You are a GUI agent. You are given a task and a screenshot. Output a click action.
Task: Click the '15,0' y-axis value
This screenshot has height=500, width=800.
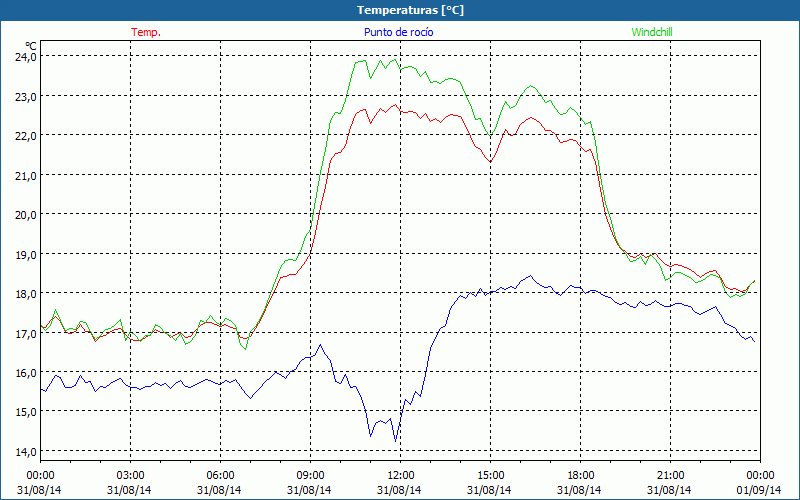click(x=26, y=412)
